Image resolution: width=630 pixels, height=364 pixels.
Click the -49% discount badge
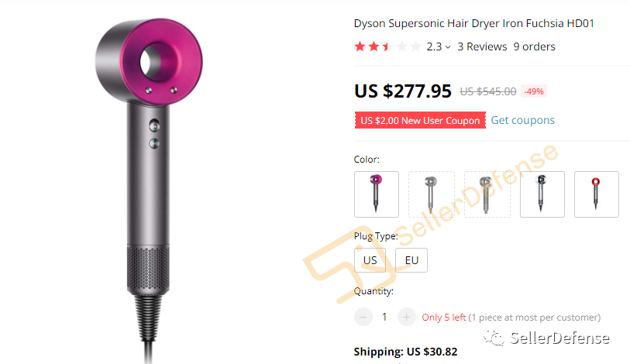click(534, 91)
